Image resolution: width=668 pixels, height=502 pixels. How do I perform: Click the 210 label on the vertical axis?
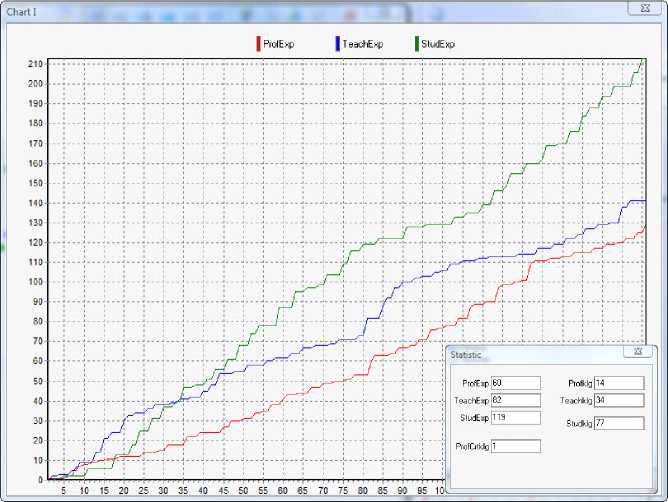click(35, 63)
